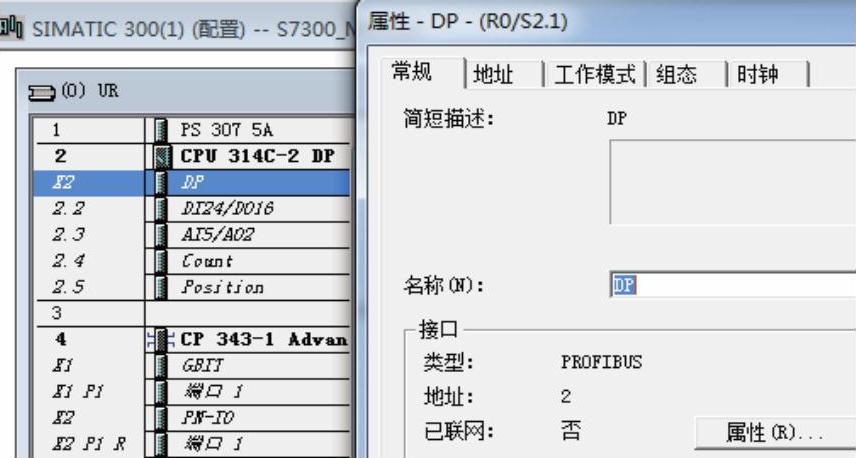Screen dimensions: 856x458
Task: Click the CP 343-1 Advanced module icon
Action: pyautogui.click(x=160, y=340)
